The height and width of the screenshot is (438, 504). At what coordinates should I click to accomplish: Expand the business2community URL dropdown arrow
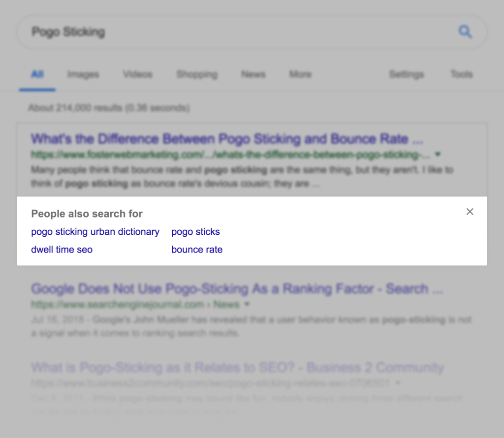click(x=397, y=382)
